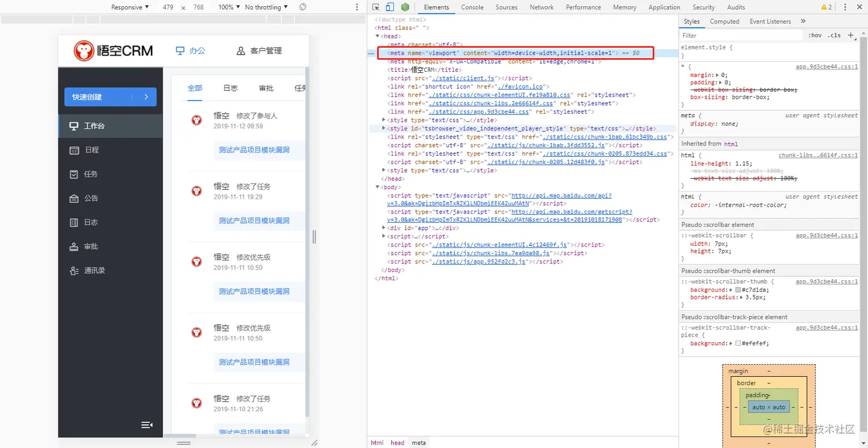Open ./static/js/app.952fd2c3.js script link
868x448 pixels.
pos(479,261)
